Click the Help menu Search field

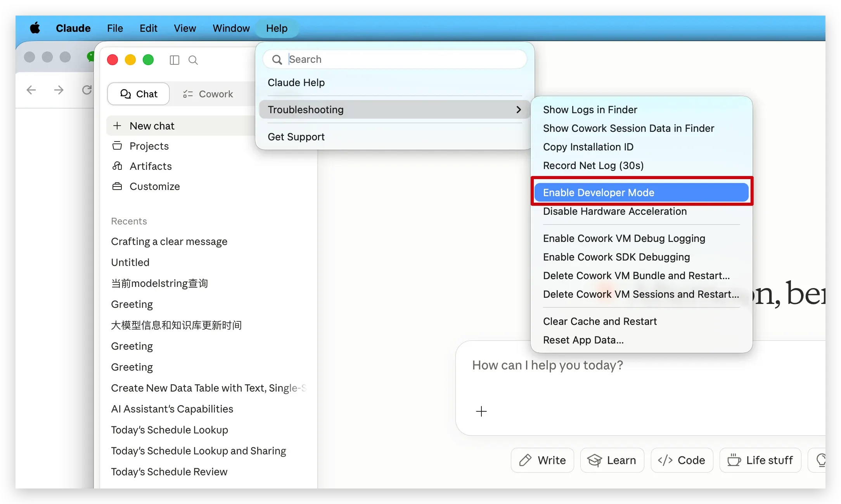pos(395,59)
